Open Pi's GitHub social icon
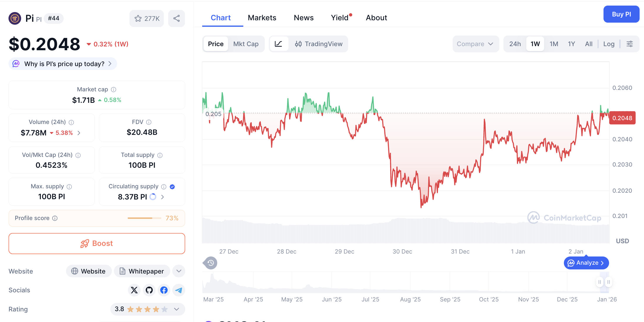 (149, 290)
